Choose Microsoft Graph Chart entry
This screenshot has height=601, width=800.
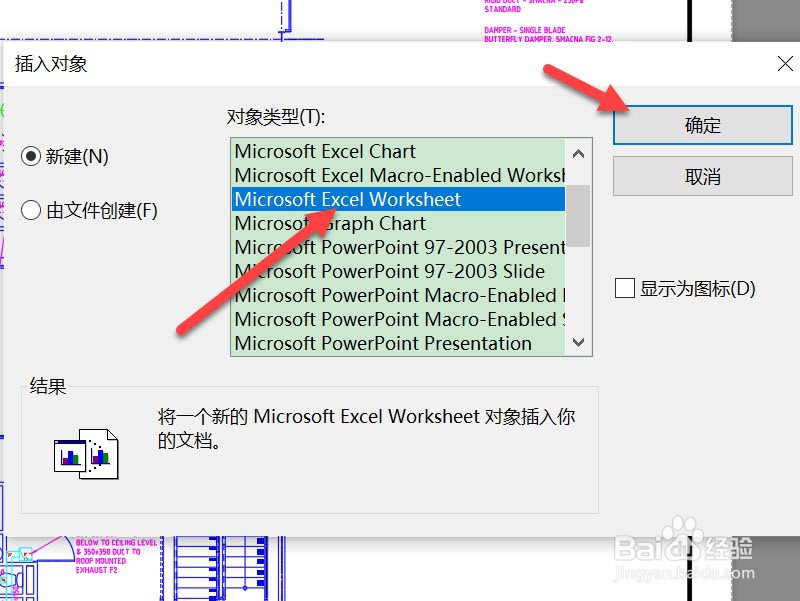(x=398, y=223)
